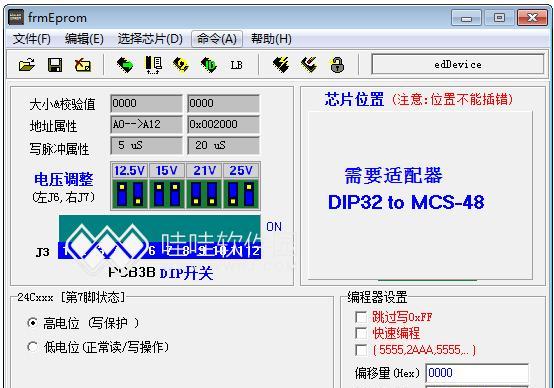
Task: Click the chip with lightning bolt icon
Action: click(281, 65)
